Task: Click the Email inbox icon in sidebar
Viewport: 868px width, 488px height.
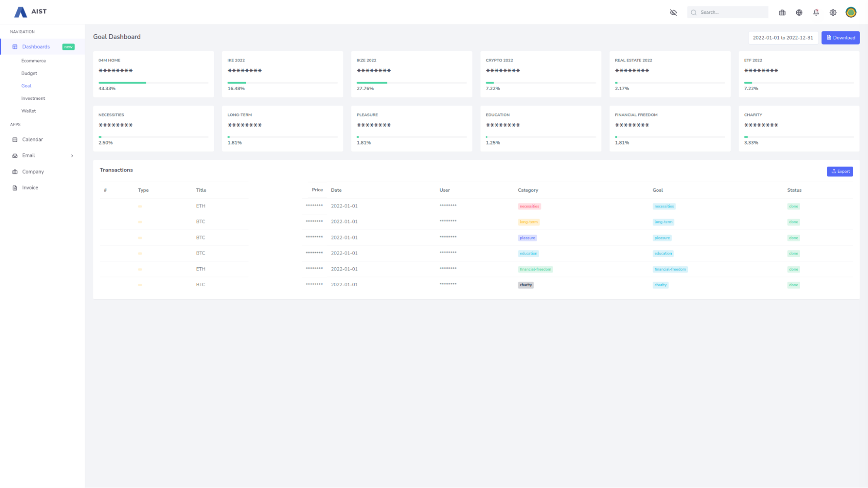Action: click(x=15, y=156)
